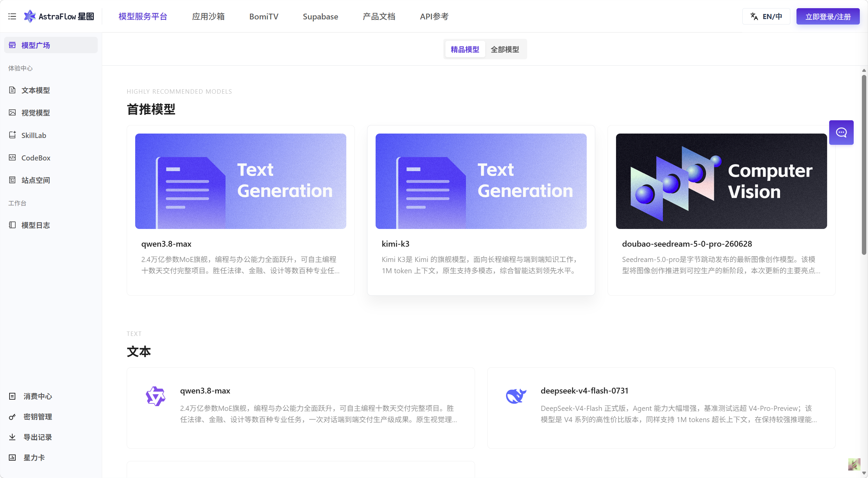Open the 产品文档 top menu item
The image size is (868, 478).
[x=379, y=16]
